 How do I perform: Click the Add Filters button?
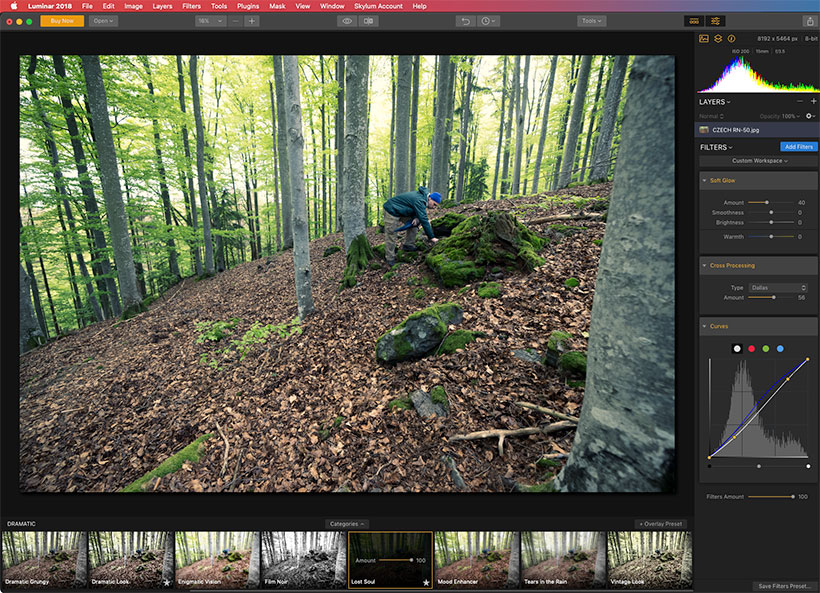pyautogui.click(x=799, y=147)
